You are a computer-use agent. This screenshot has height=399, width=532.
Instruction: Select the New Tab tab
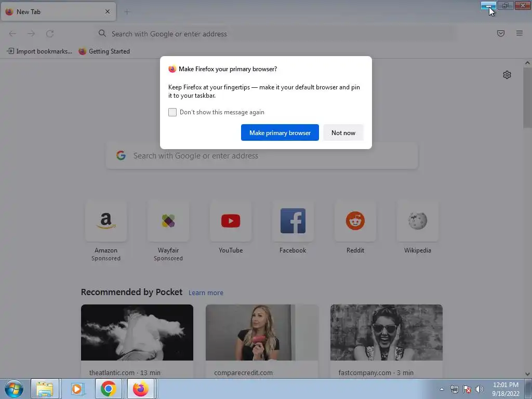click(x=58, y=11)
